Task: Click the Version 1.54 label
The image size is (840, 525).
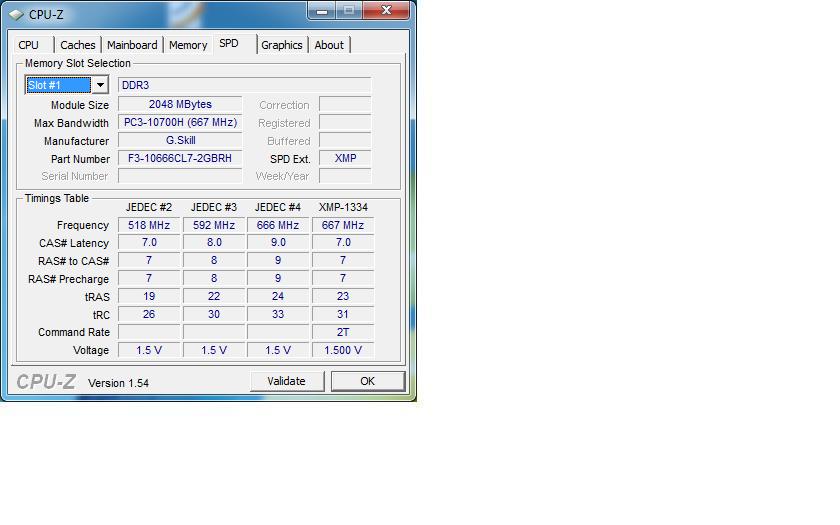Action: click(x=118, y=383)
